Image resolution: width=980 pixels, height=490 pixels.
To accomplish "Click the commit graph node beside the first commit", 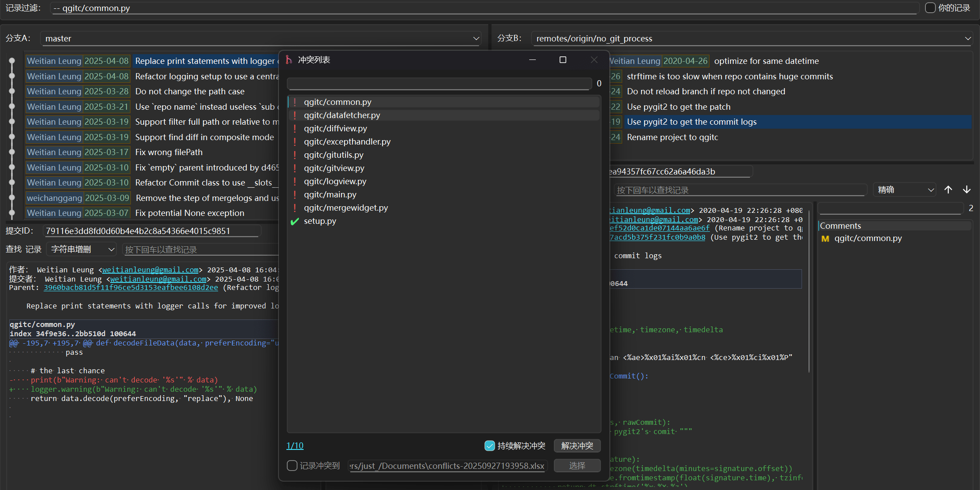I will tap(12, 61).
